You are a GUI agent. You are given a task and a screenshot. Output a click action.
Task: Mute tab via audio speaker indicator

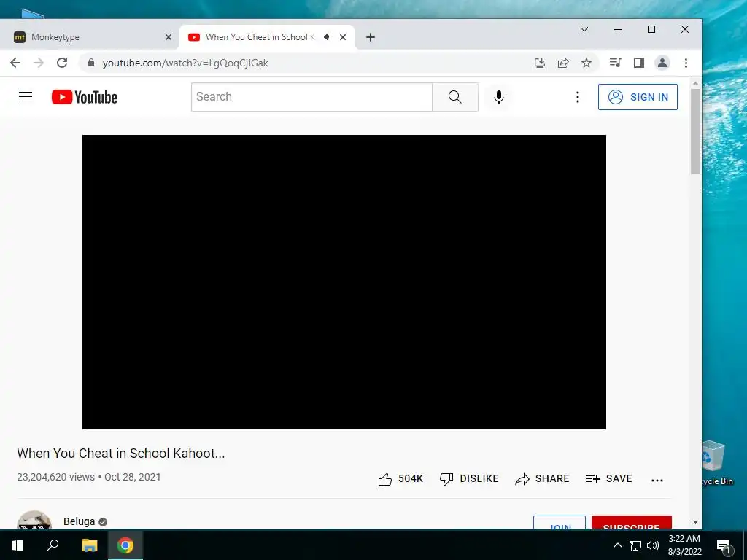pos(328,36)
